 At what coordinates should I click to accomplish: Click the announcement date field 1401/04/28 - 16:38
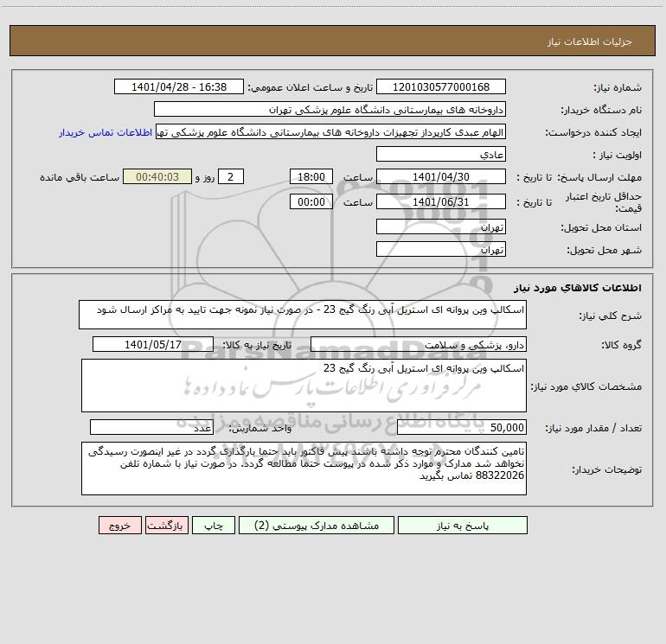[x=179, y=86]
